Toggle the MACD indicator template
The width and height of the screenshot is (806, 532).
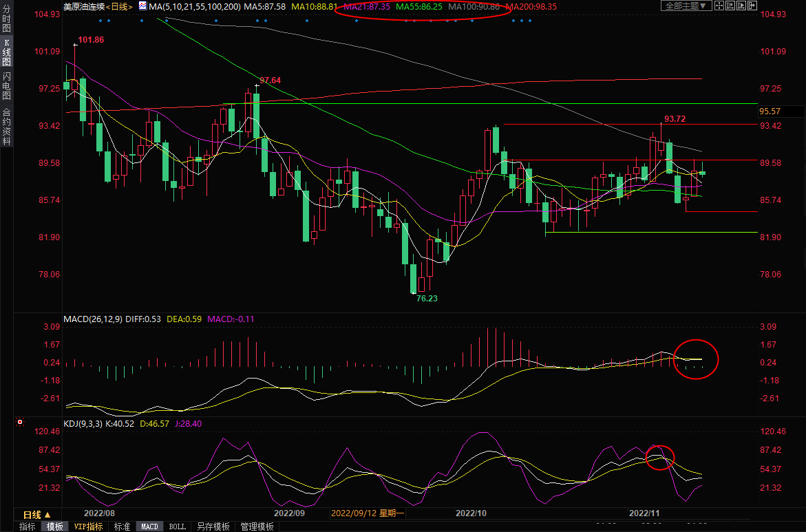coord(149,526)
